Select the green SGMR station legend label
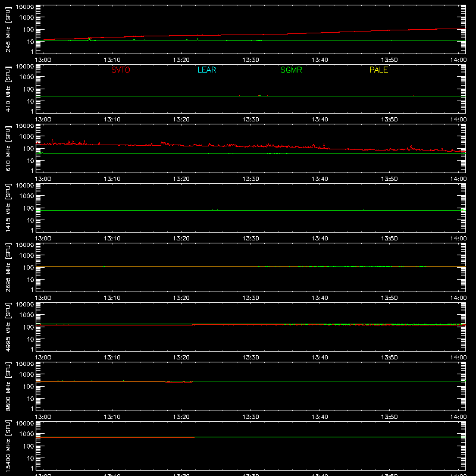 coord(291,70)
